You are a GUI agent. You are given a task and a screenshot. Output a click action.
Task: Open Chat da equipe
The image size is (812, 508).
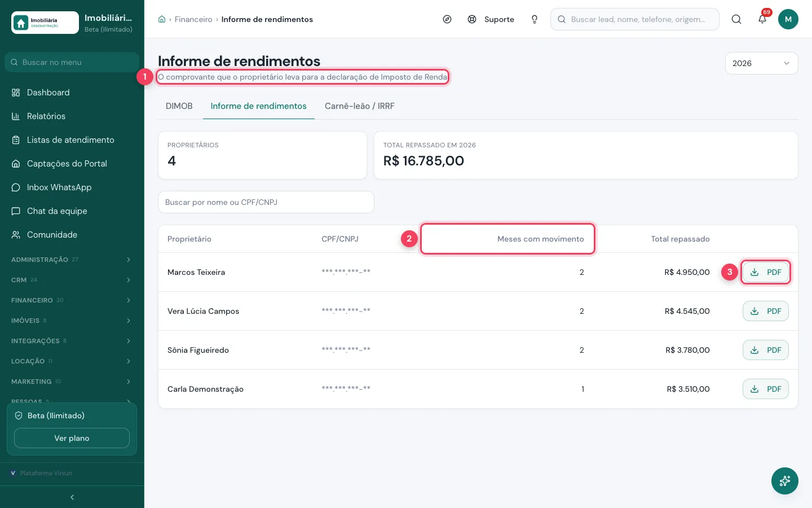click(72, 211)
